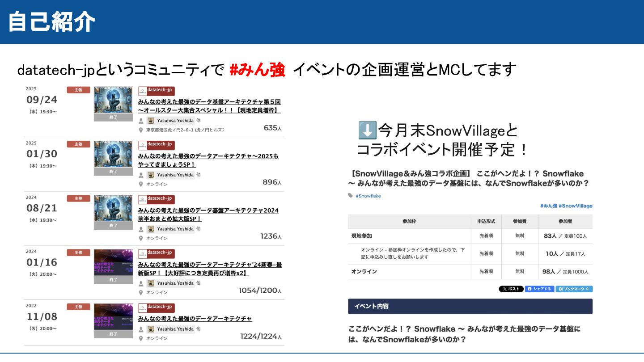The image size is (644, 362).
Task: Click the purple event thumbnail for 01/16
Action: pos(113,263)
